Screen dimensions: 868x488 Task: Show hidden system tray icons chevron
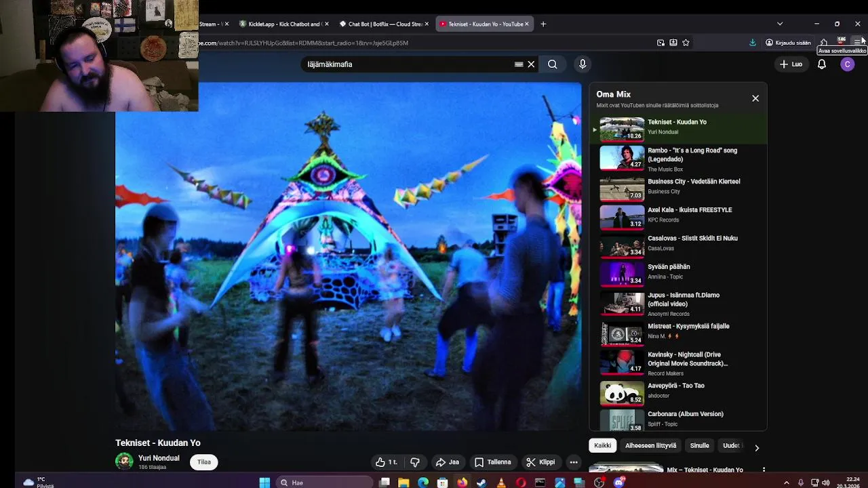click(787, 483)
